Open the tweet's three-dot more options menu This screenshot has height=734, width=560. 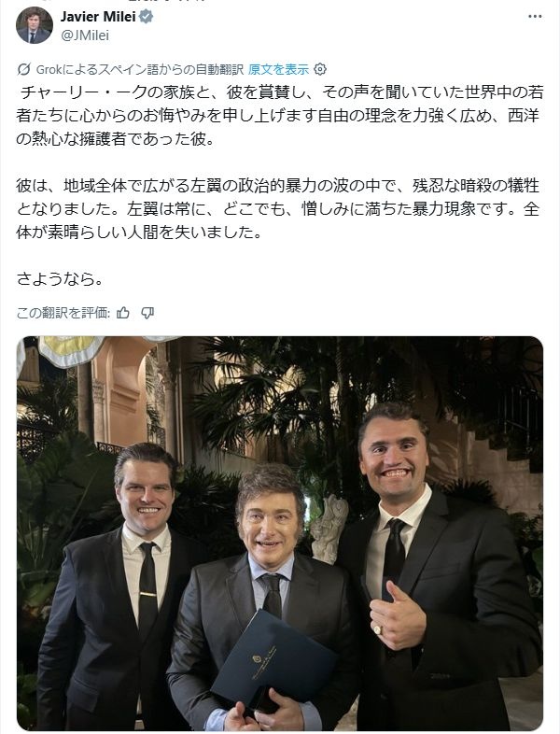(x=534, y=17)
